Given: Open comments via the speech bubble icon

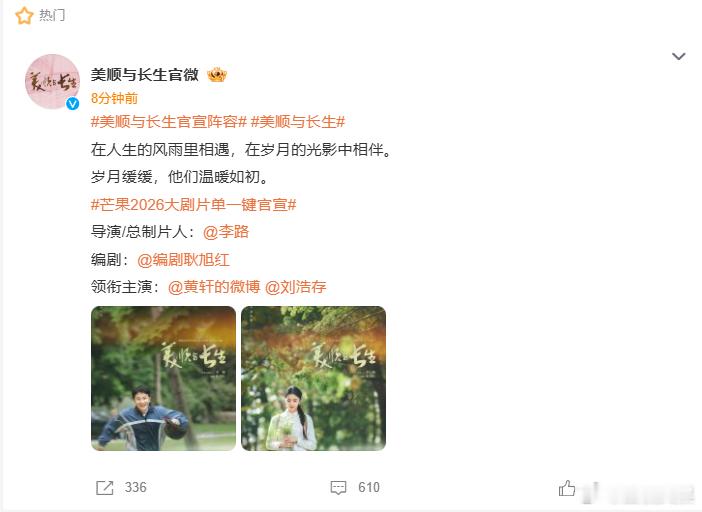Looking at the screenshot, I should [338, 487].
